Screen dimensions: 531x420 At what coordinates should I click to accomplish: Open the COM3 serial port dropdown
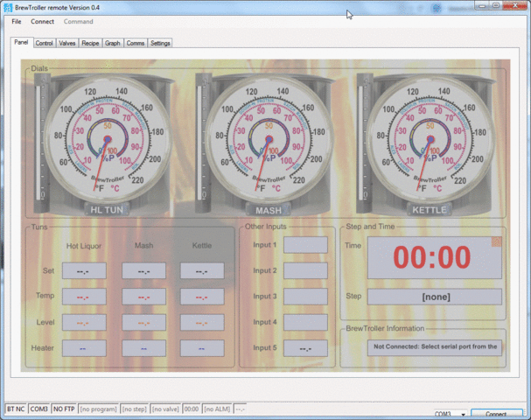click(x=450, y=414)
